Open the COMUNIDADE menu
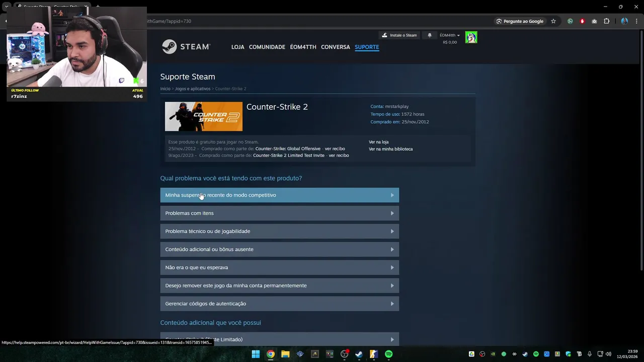Viewport: 644px width, 362px height. tap(267, 47)
